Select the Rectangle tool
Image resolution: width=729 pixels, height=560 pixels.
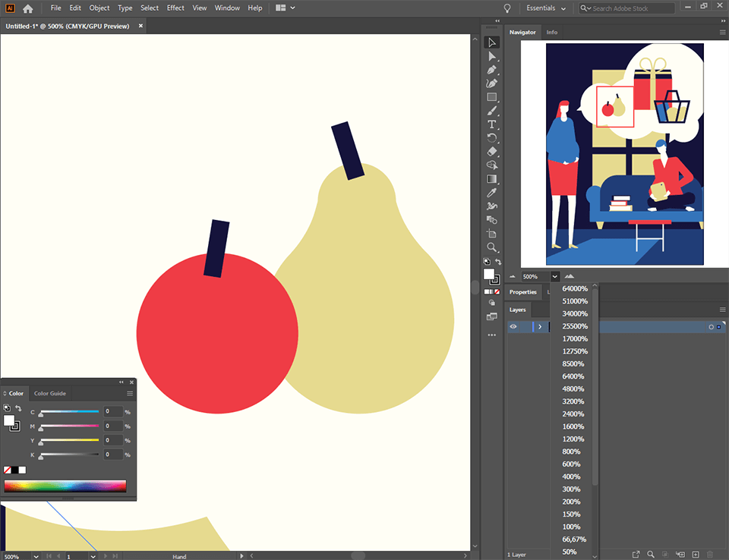tap(492, 97)
